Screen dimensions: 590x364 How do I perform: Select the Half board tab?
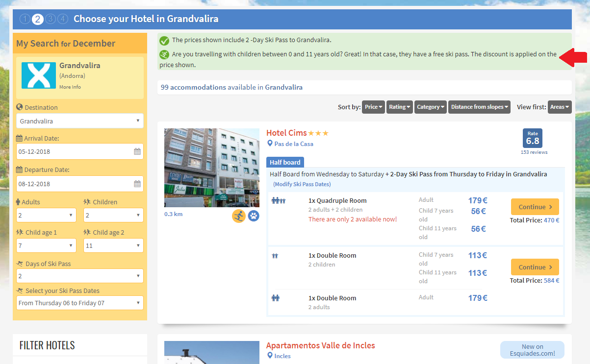click(285, 163)
